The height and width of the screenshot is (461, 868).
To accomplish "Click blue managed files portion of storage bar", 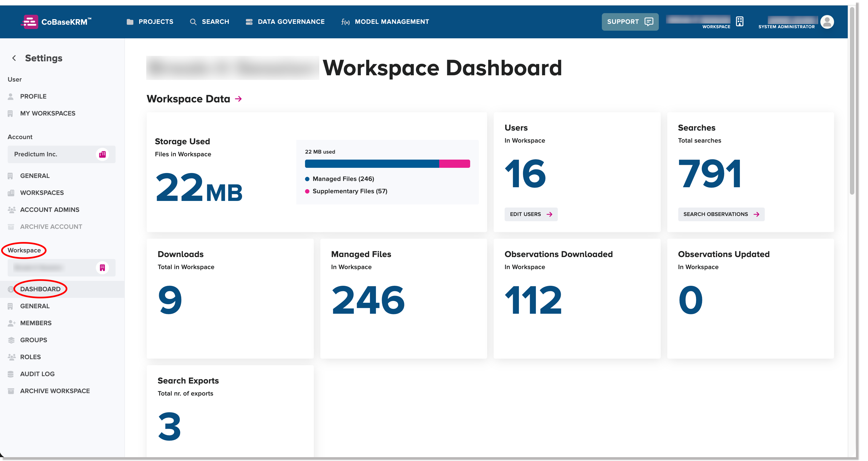I will [x=372, y=164].
